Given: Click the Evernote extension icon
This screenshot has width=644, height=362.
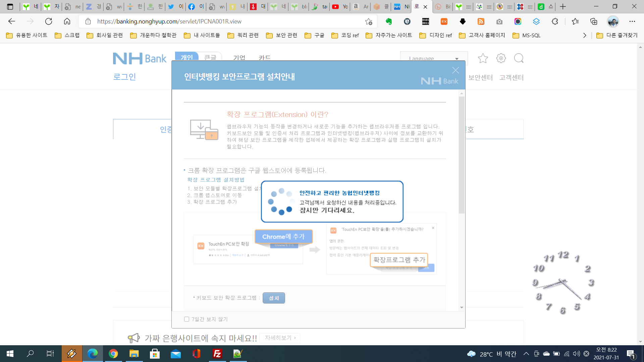Looking at the screenshot, I should (x=389, y=21).
